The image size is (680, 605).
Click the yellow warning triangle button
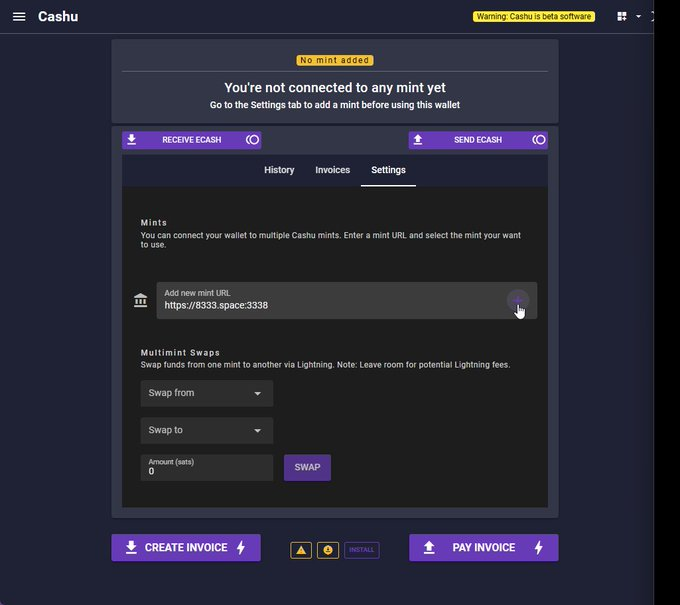(x=301, y=550)
